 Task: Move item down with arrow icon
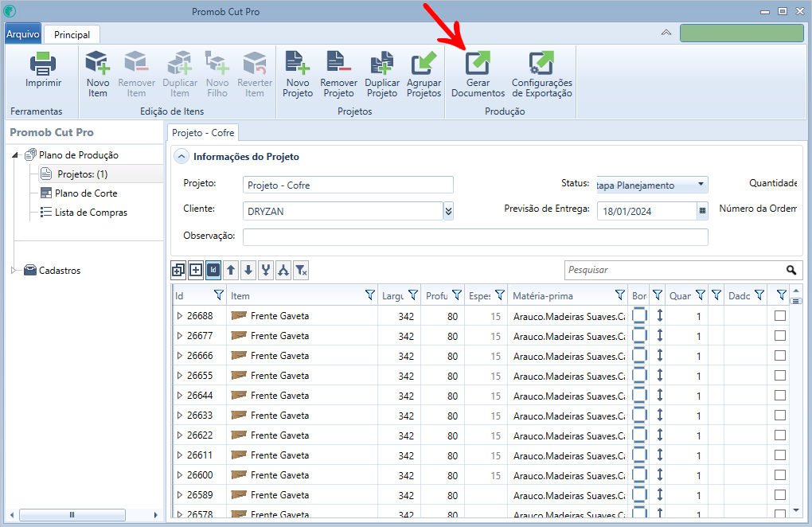pyautogui.click(x=248, y=270)
